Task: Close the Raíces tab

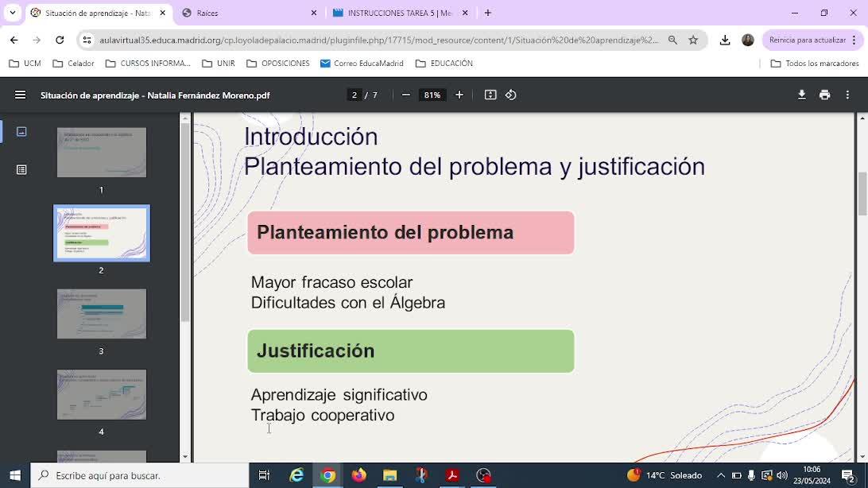Action: coord(314,13)
